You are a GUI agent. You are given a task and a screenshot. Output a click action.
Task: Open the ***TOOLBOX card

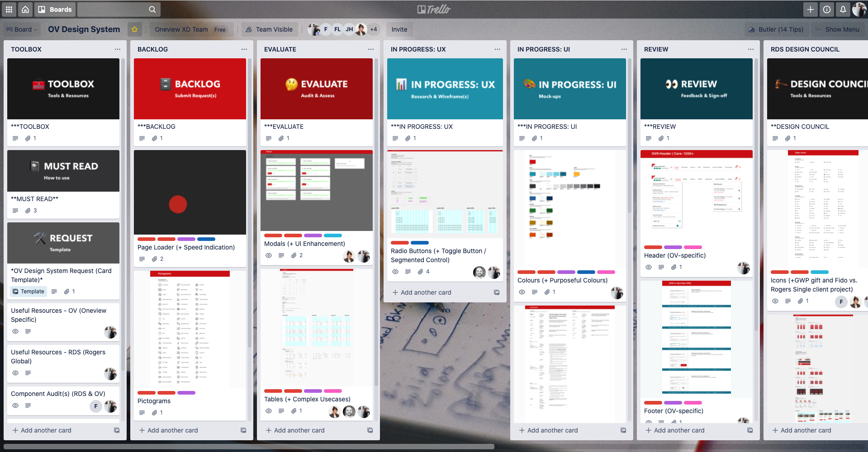tap(63, 102)
